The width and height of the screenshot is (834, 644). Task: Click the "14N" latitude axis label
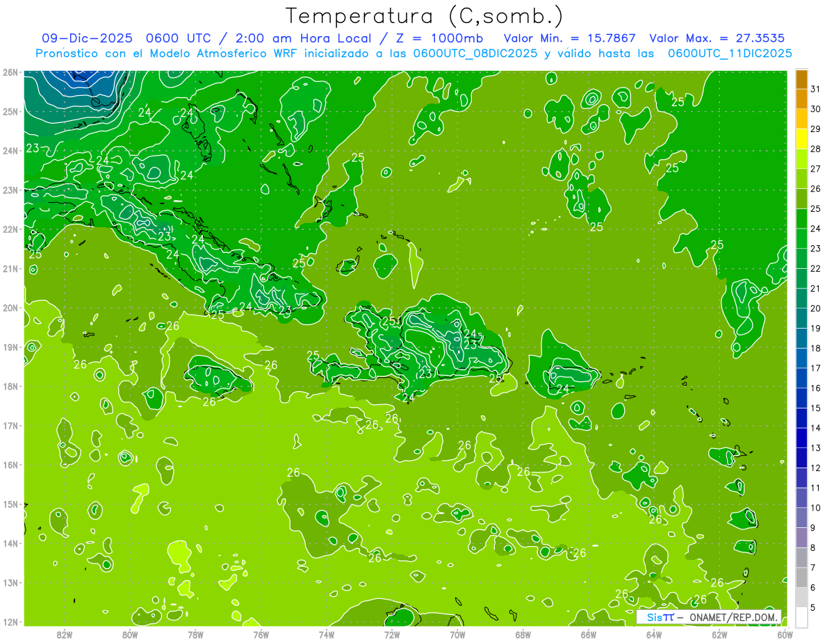[10, 543]
